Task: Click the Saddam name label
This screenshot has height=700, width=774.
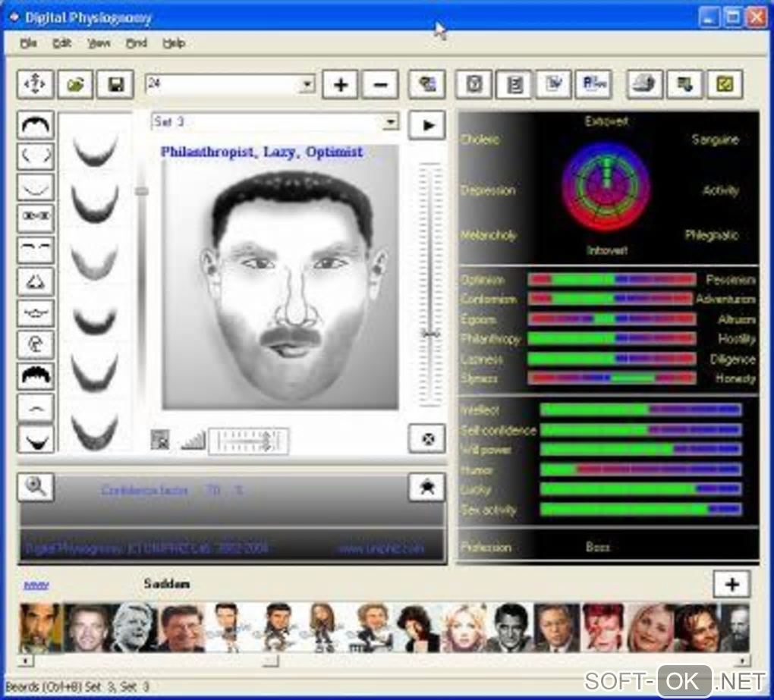Action: [167, 584]
